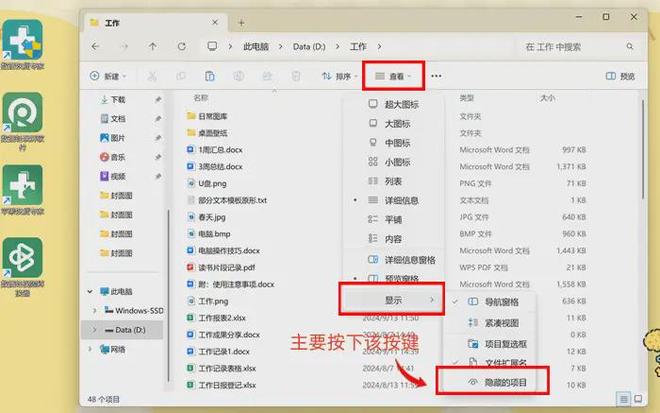Close the 工作 tab
Viewport: 660px width, 413px height.
click(215, 22)
